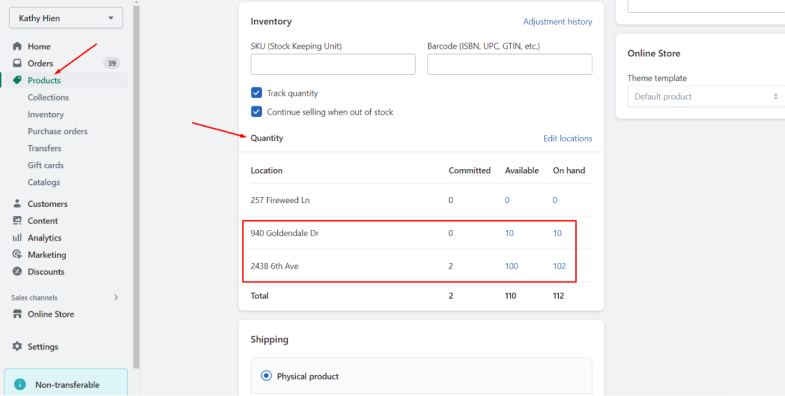785x396 pixels.
Task: Click the Shipping section heading
Action: point(269,339)
